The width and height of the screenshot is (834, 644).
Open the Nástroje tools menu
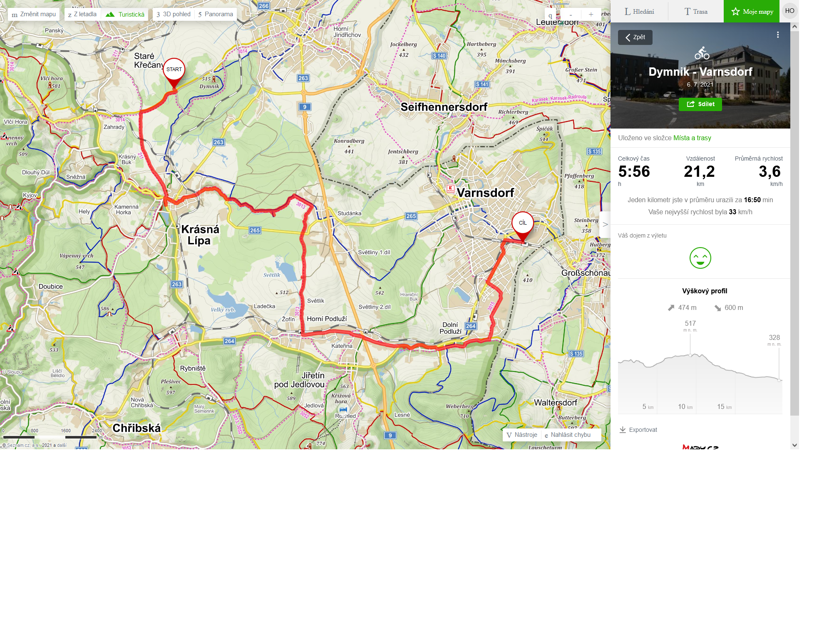(x=522, y=435)
